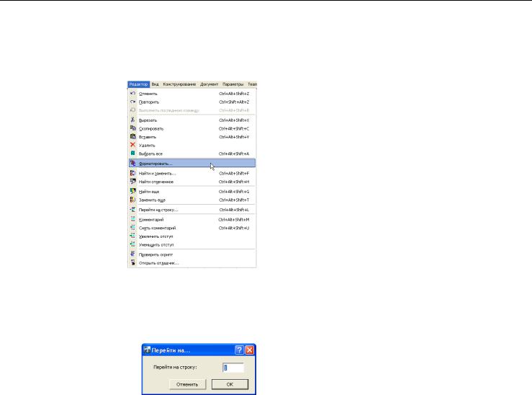Click the Открыть отладчик debugger icon
Viewport: 532px width, 395px height.
click(x=132, y=262)
